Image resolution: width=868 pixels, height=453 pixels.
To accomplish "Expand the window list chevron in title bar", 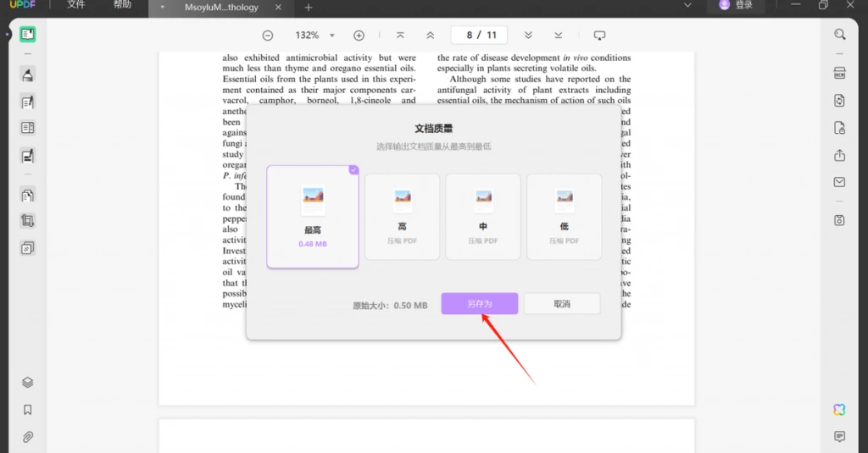I will [x=687, y=6].
